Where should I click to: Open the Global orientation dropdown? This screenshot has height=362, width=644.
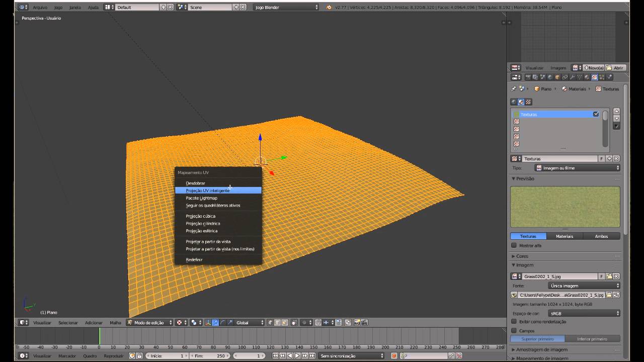[x=250, y=323]
